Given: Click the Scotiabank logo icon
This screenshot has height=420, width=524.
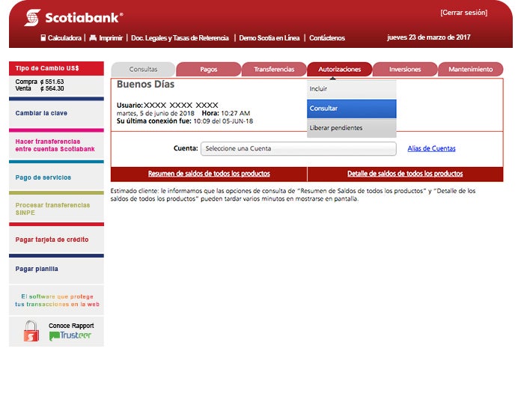Looking at the screenshot, I should point(32,17).
